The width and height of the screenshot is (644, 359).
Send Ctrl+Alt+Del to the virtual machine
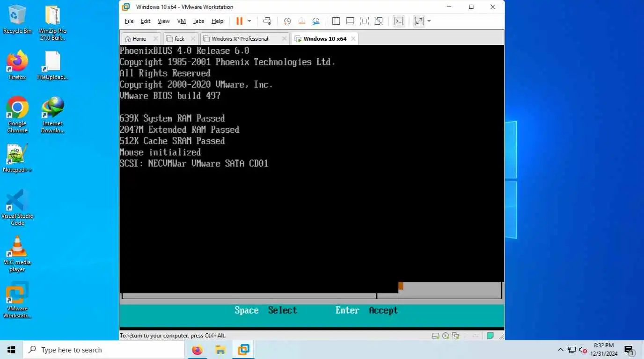[267, 21]
